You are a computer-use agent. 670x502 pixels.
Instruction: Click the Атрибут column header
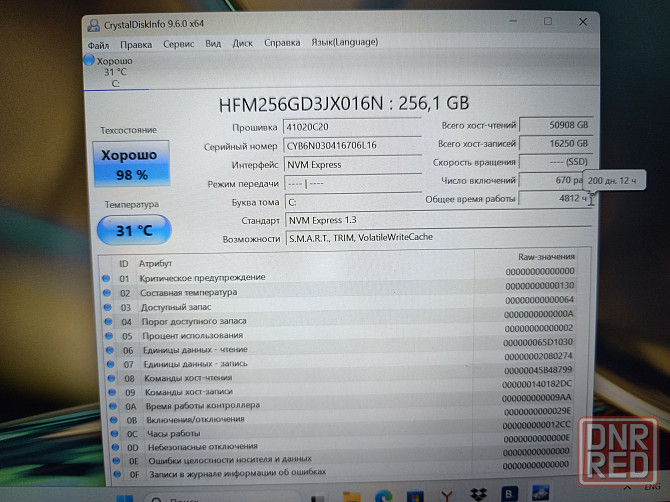155,264
